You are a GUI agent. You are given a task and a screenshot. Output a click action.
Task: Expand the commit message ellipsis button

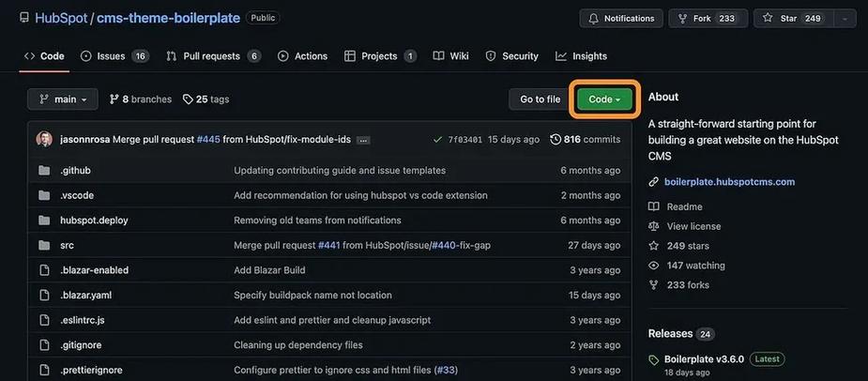coord(363,140)
